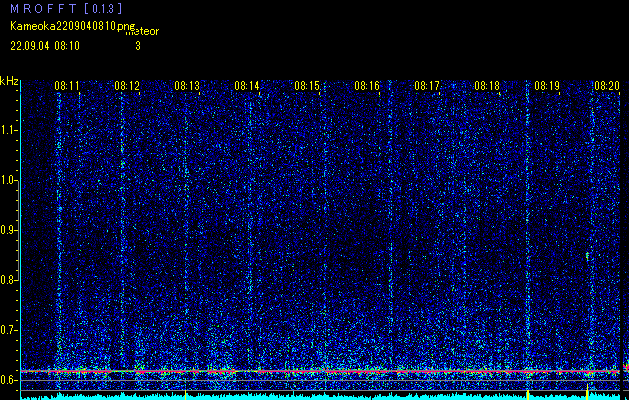Click the 08:15 time marker
This screenshot has width=629, height=400.
click(x=307, y=85)
